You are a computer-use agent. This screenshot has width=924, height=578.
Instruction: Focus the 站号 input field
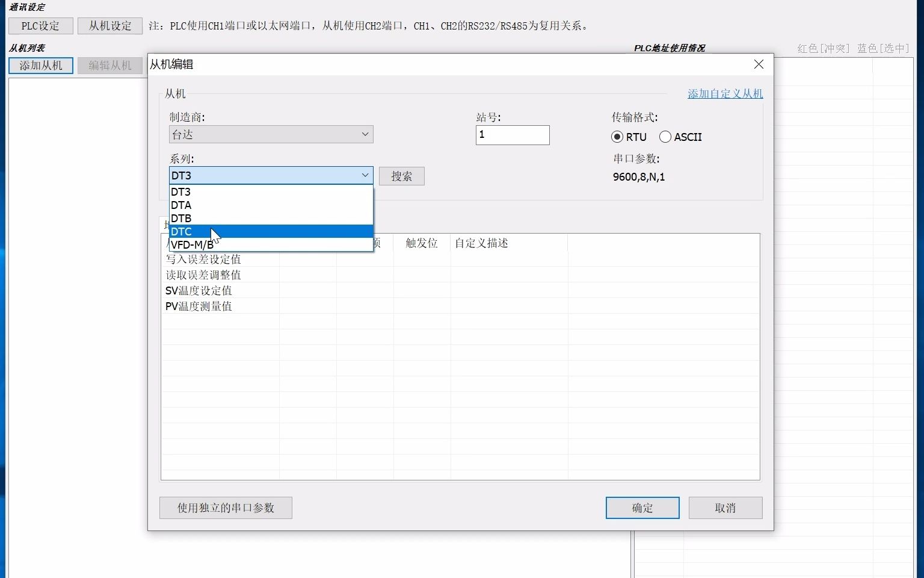513,135
